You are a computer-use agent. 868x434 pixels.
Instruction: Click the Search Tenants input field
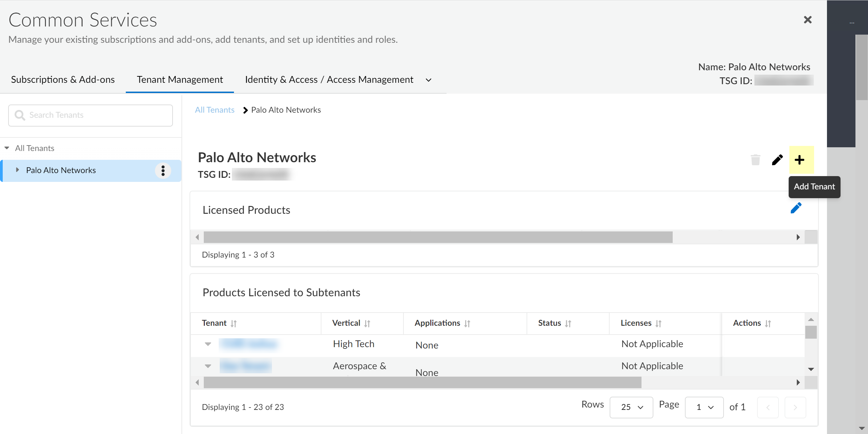coord(91,115)
